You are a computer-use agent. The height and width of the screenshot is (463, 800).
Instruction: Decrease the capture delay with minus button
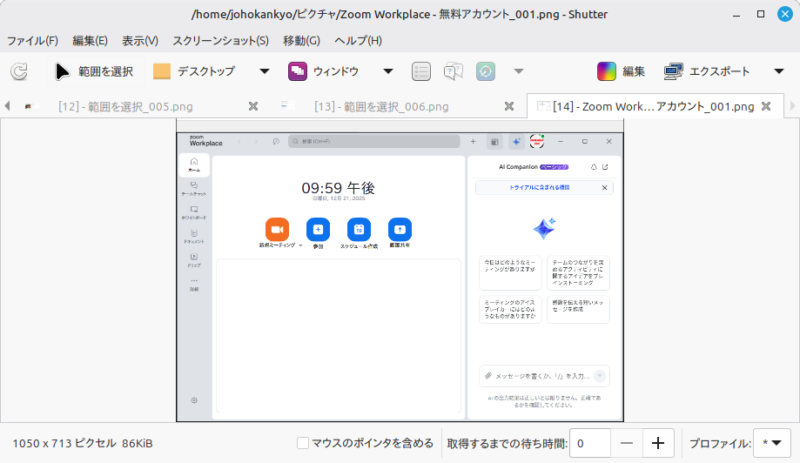[626, 443]
